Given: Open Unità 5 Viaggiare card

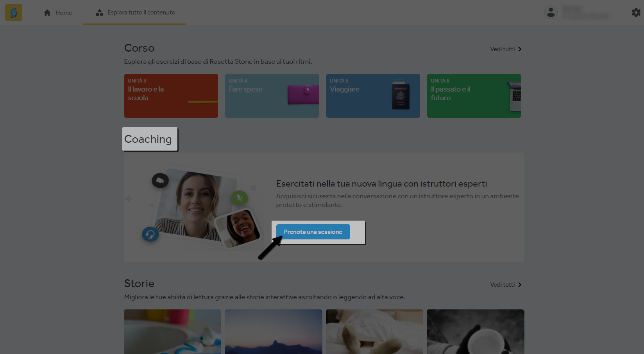Looking at the screenshot, I should (373, 96).
